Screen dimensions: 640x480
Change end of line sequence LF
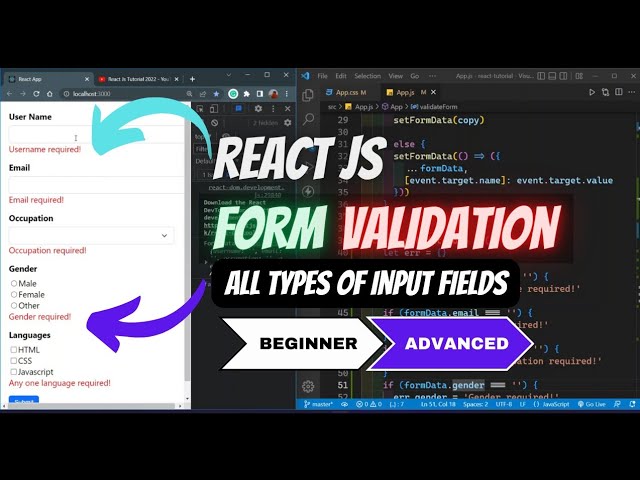point(522,404)
